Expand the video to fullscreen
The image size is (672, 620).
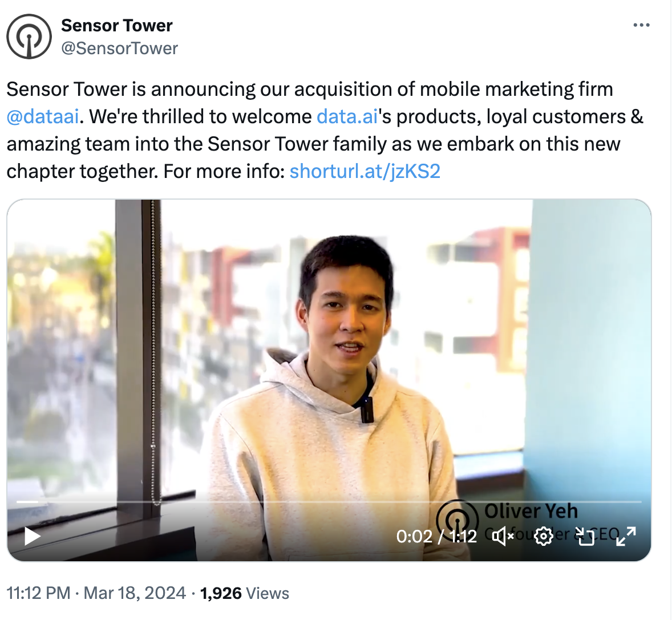(626, 536)
